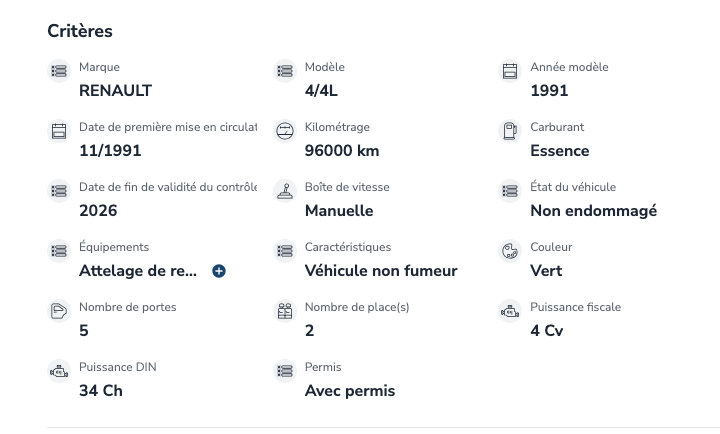Click the list icon next to Modèle
Screen dimensions: 720x434
[285, 71]
